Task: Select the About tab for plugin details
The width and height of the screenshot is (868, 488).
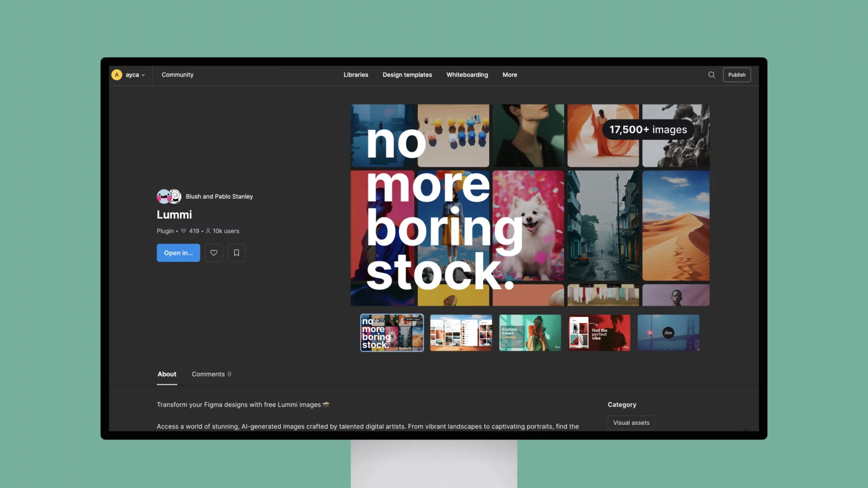Action: point(167,374)
